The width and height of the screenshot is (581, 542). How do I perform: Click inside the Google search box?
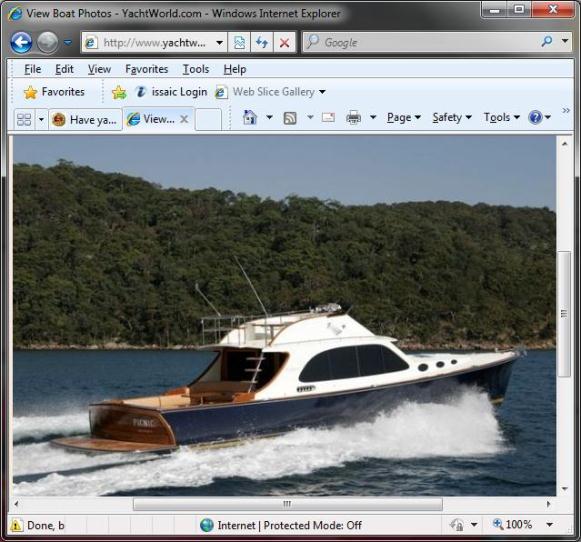(x=426, y=43)
